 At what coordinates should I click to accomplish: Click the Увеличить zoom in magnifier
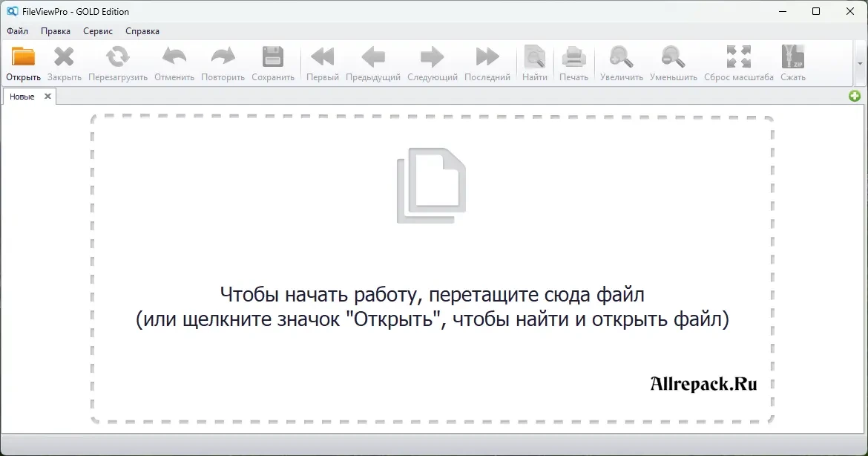click(621, 56)
